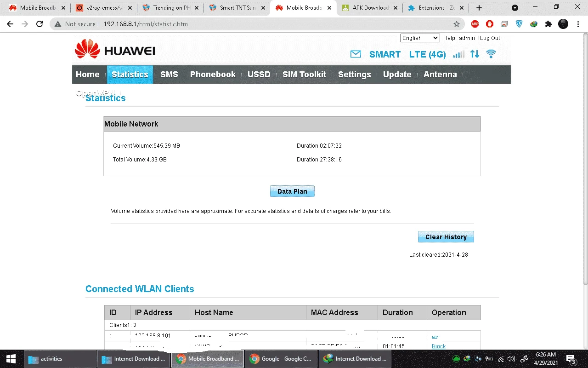Open the volume control in system tray
The width and height of the screenshot is (588, 368).
[511, 359]
